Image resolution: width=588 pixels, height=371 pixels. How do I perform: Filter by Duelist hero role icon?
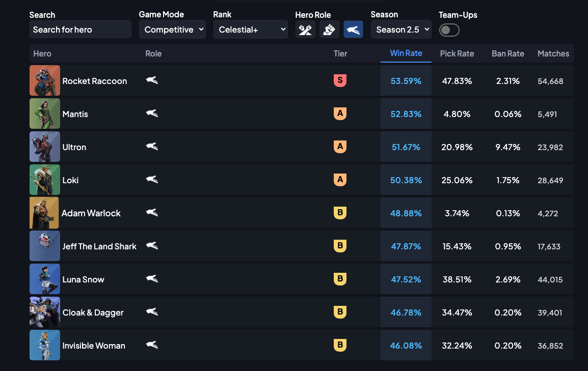point(329,30)
